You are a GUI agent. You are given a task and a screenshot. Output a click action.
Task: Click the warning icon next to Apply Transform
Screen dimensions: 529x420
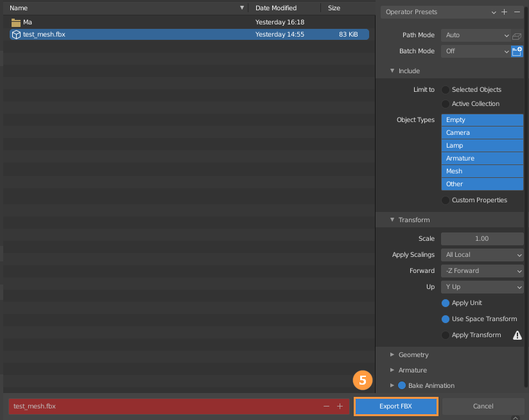(517, 335)
